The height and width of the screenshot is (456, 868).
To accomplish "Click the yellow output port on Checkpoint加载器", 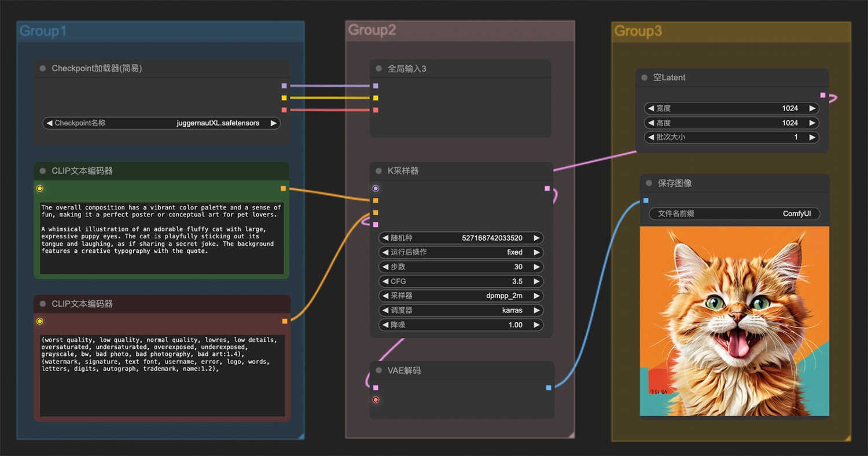I will [x=284, y=98].
